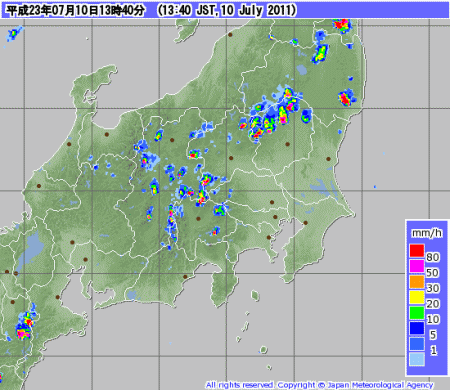Click the '20' legend value
The image size is (450, 390).
point(433,304)
